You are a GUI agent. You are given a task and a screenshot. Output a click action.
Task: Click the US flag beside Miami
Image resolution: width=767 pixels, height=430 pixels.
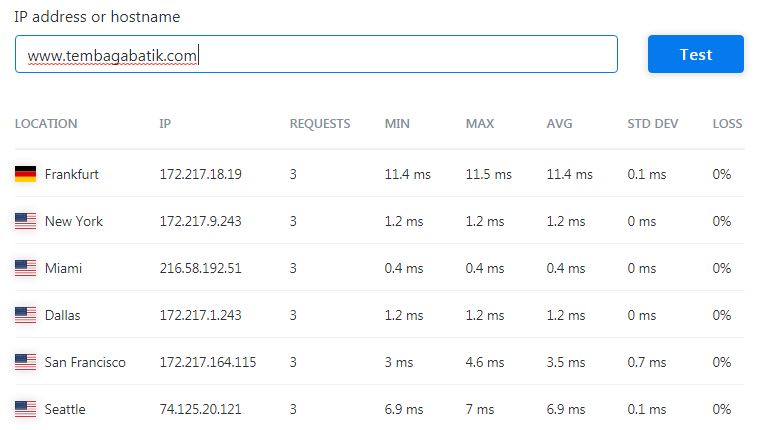point(25,268)
